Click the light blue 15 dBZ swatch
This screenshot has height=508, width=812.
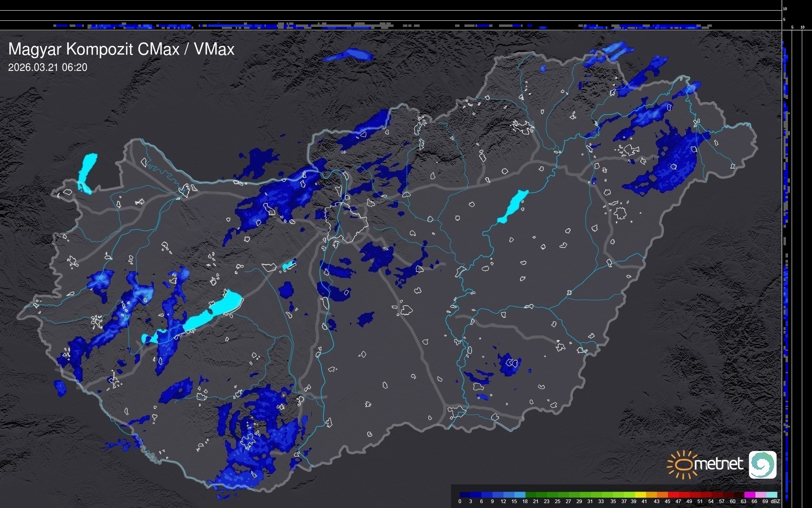tap(520, 495)
